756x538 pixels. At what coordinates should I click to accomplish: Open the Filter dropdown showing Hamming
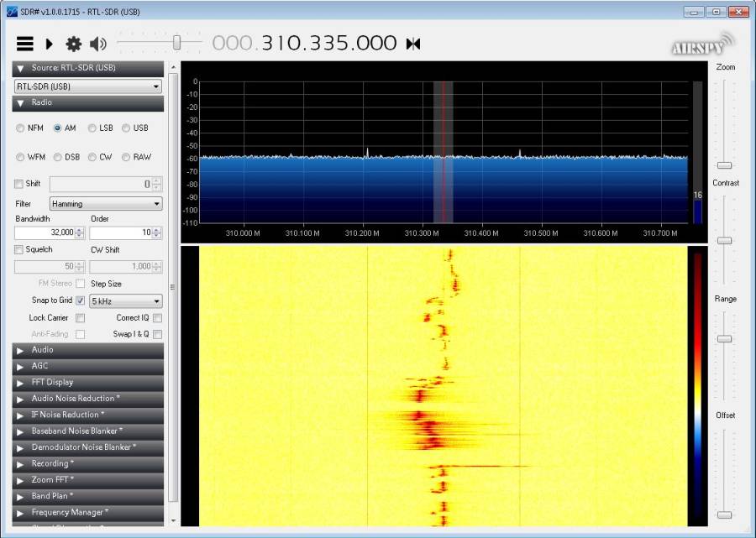tap(105, 203)
